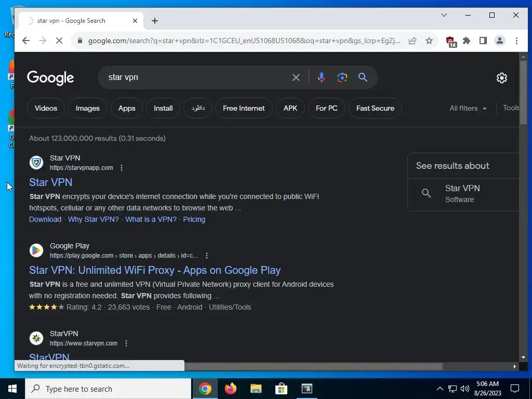Select the Images filter chip

click(x=87, y=108)
